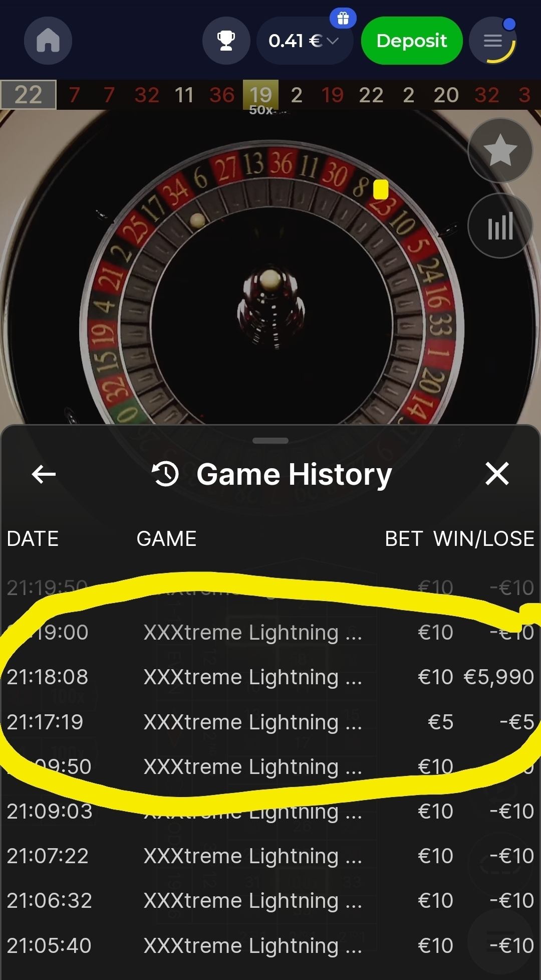Click the WIN/LOSE column header
Screen dimensions: 541x980
point(484,539)
